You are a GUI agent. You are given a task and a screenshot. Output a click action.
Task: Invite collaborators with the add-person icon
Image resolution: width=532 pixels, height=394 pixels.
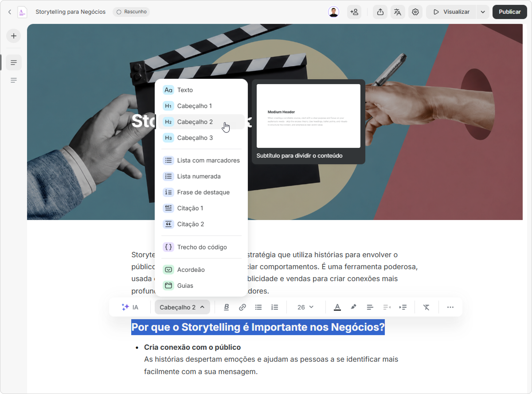(354, 12)
